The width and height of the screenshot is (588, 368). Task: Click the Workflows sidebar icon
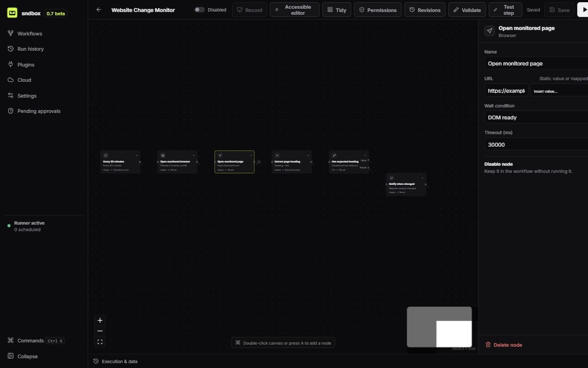pyautogui.click(x=10, y=33)
